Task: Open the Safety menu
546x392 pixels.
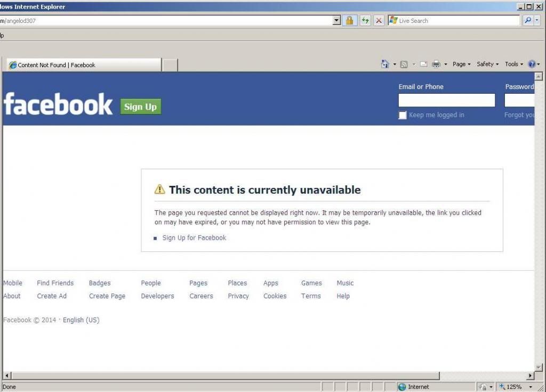Action: (487, 64)
